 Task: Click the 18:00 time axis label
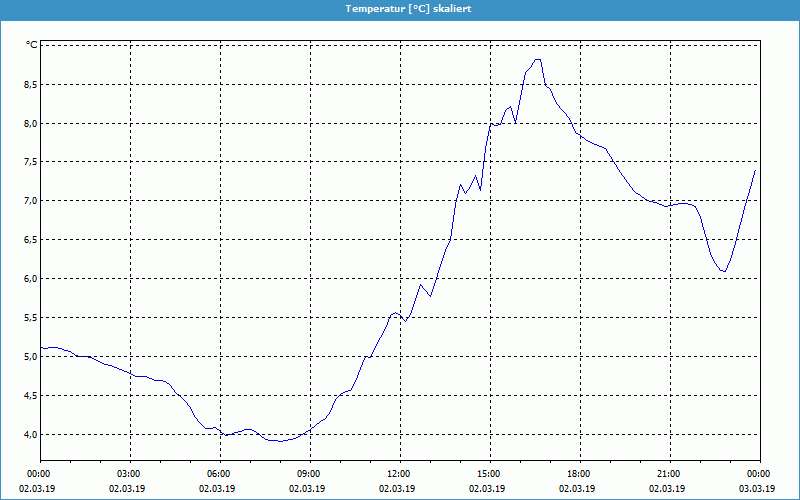pyautogui.click(x=578, y=474)
